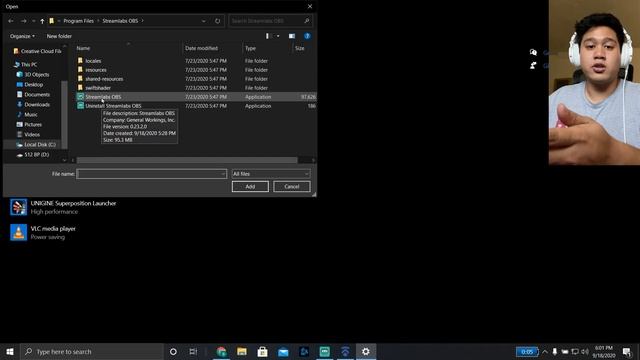Click the VLC media player cone icon

pyautogui.click(x=18, y=232)
